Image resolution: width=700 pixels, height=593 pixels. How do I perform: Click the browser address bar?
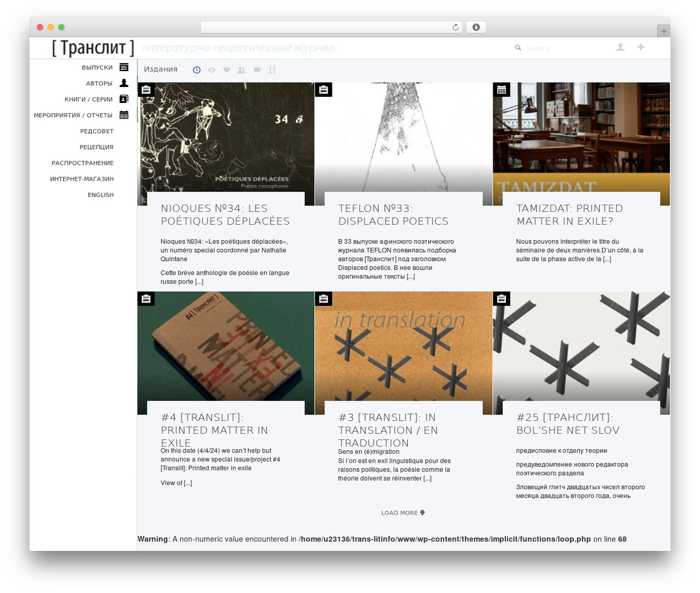pos(331,27)
